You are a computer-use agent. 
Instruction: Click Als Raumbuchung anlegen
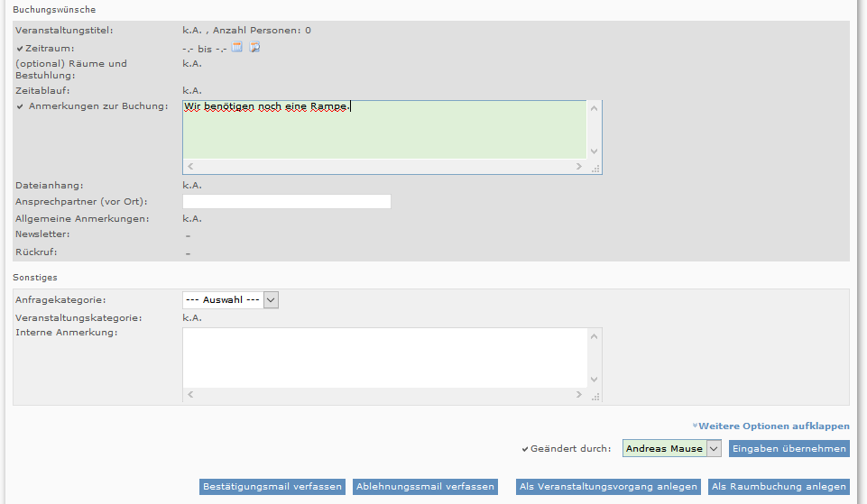(x=779, y=487)
